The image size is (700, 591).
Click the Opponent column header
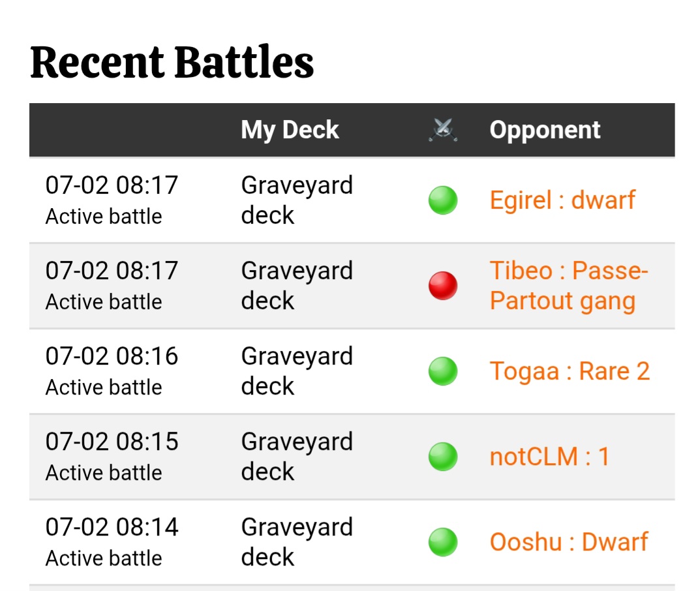coord(545,130)
